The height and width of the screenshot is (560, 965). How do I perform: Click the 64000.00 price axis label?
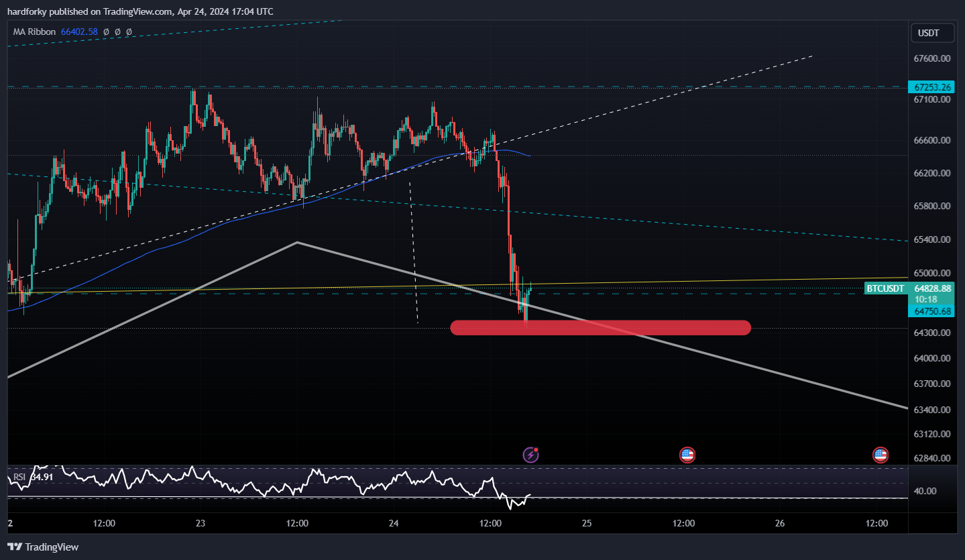(x=933, y=358)
